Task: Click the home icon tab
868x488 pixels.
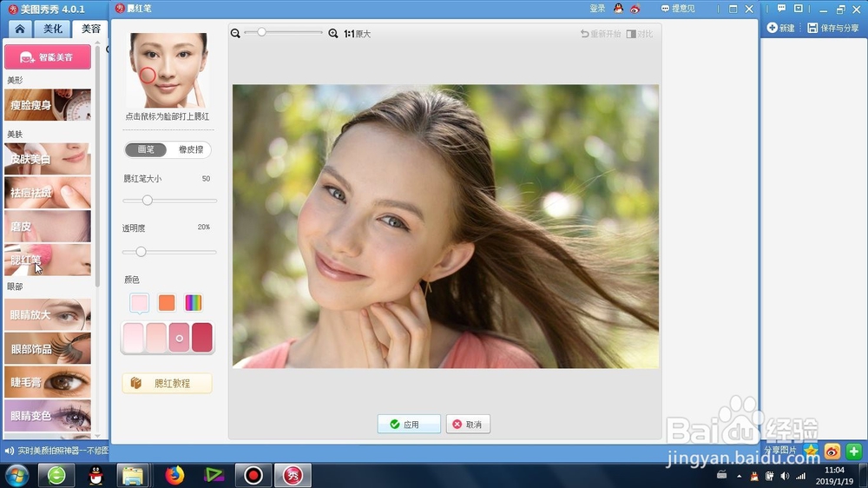Action: [x=20, y=29]
